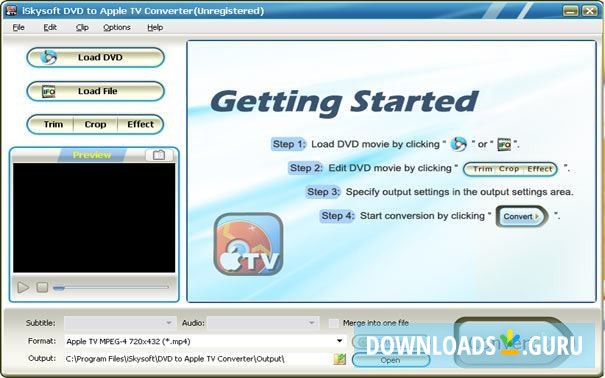Open the Options menu
605x378 pixels.
point(117,27)
